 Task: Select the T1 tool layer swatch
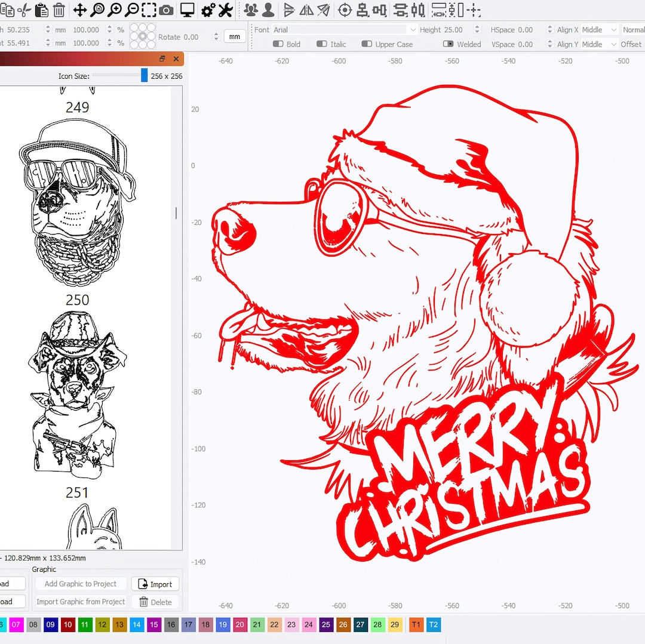[416, 624]
